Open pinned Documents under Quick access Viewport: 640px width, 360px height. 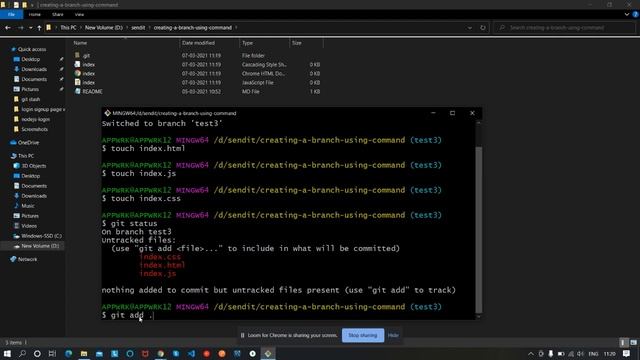[34, 79]
